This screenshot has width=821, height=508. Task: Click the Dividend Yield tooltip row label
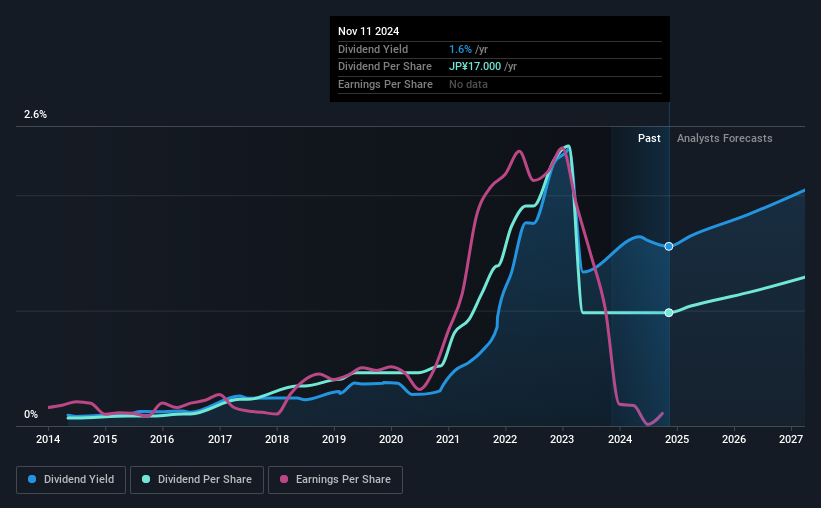click(373, 49)
